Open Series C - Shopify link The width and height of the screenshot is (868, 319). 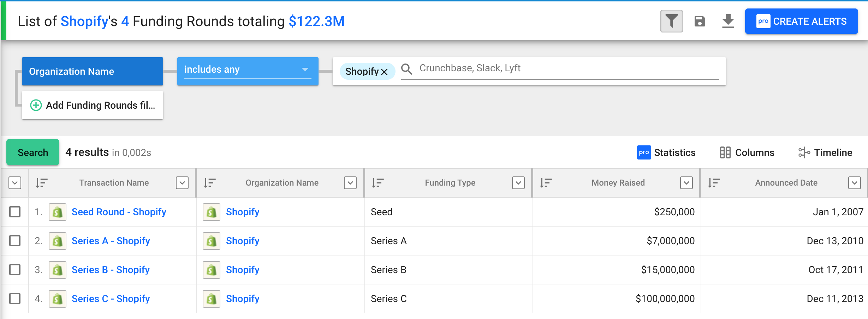pos(111,299)
